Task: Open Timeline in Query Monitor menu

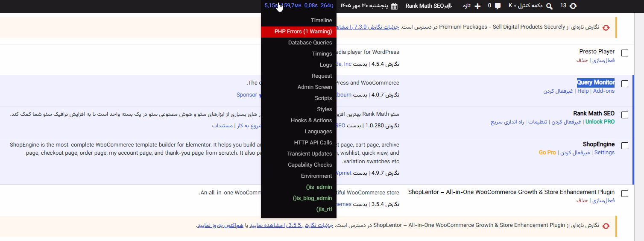Action: (299, 20)
